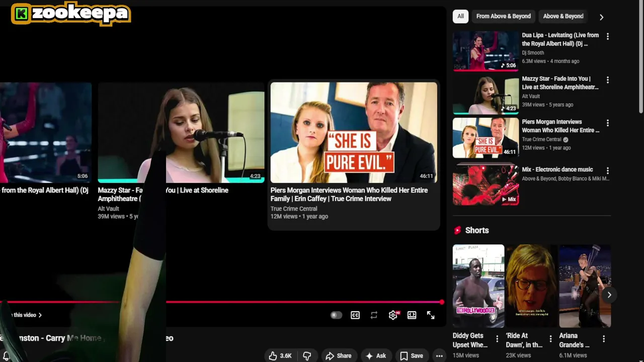
Task: Click the red video progress bar
Action: (221, 302)
